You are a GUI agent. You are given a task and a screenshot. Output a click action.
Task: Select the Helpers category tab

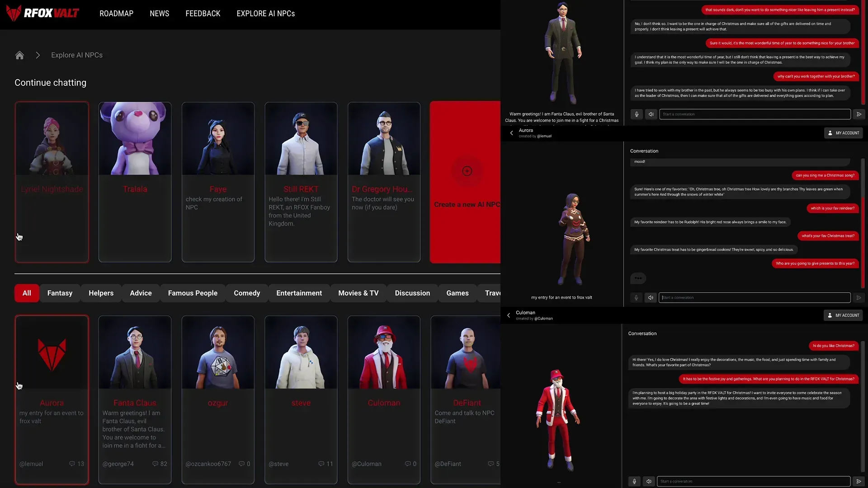click(x=101, y=293)
